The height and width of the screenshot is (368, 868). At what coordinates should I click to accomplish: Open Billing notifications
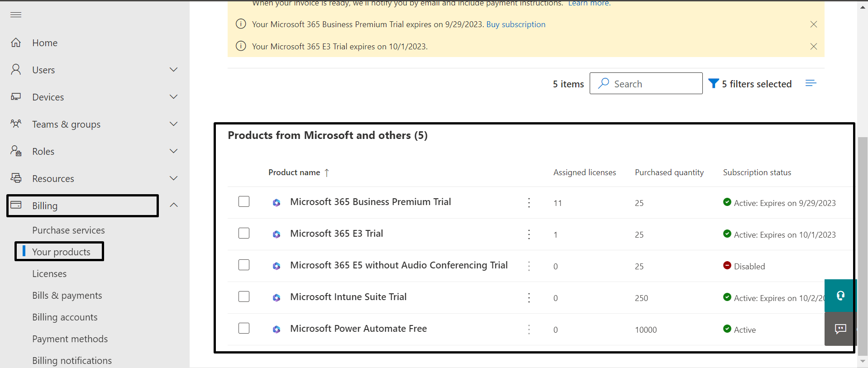[72, 361]
